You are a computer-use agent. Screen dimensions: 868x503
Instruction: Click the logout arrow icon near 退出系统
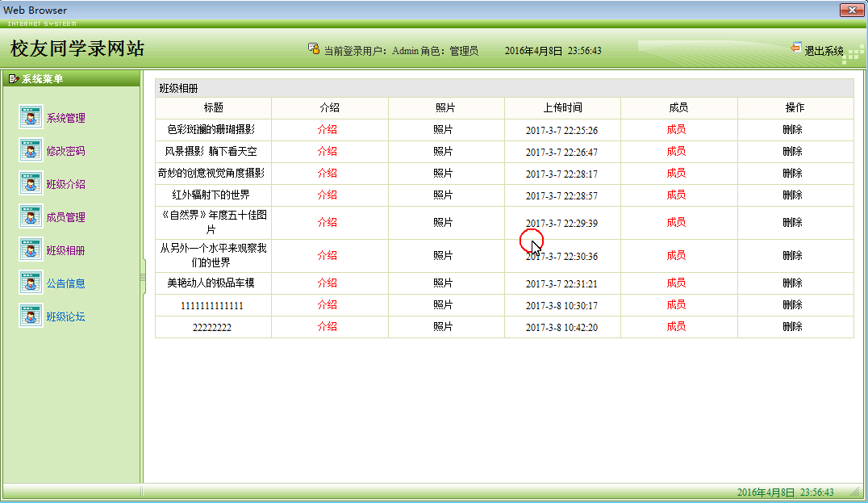click(x=795, y=48)
